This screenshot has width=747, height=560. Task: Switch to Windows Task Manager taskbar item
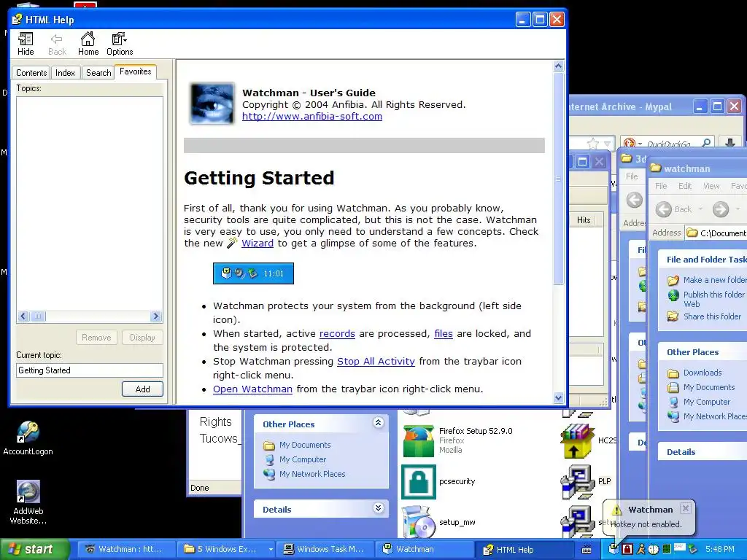pos(324,550)
